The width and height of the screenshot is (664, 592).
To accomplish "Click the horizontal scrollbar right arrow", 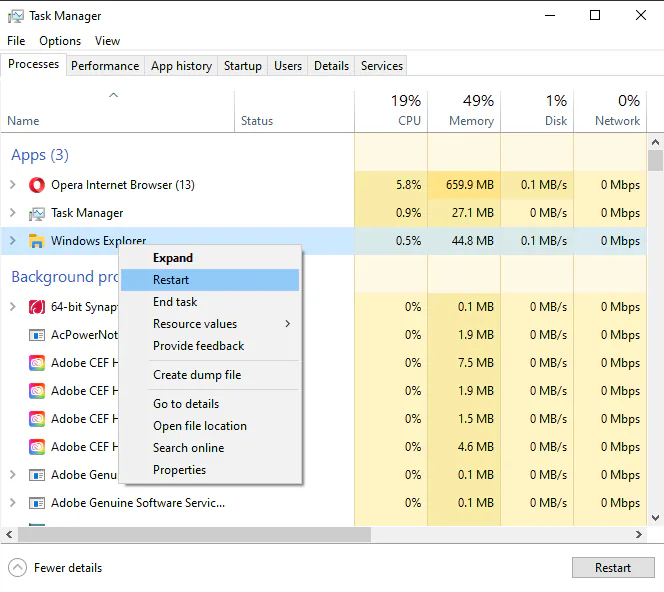I will [x=639, y=534].
